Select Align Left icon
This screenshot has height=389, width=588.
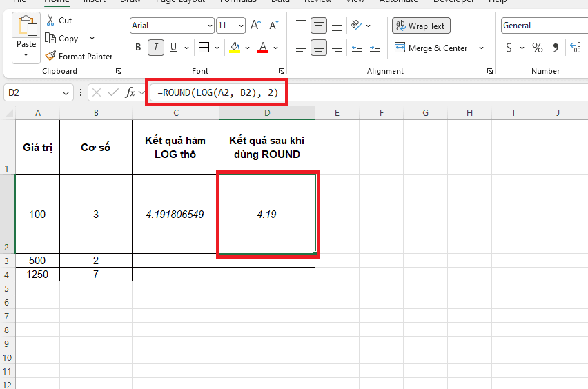click(301, 47)
